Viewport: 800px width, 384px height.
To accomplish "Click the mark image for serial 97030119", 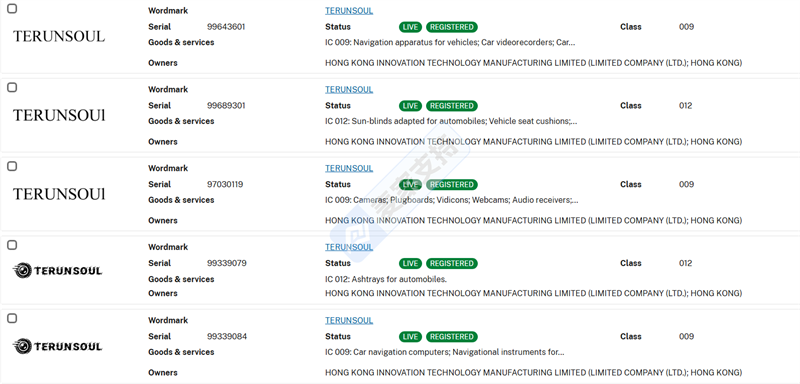I will (x=59, y=194).
